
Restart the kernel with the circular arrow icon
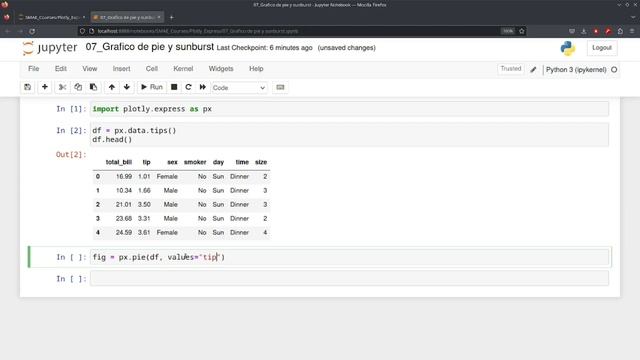pyautogui.click(x=188, y=87)
